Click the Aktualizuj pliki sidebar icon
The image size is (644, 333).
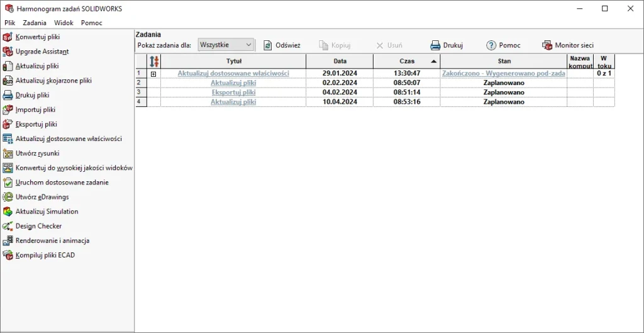(x=7, y=65)
